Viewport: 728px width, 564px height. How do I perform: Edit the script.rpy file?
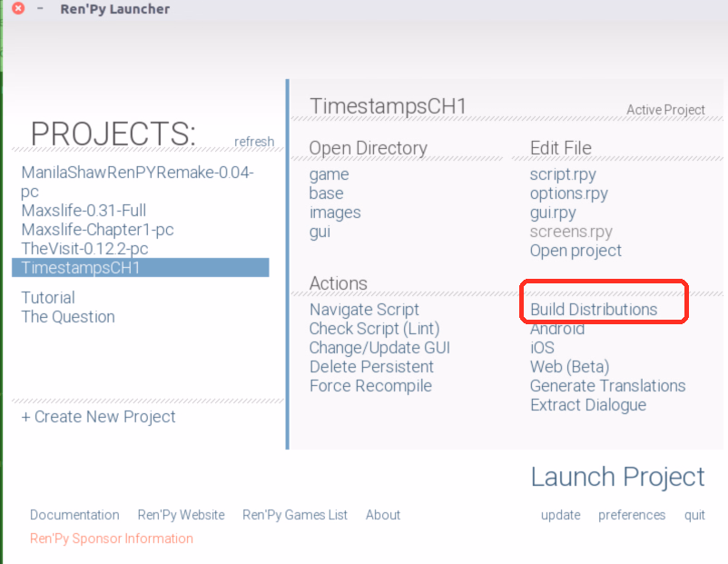pyautogui.click(x=563, y=174)
